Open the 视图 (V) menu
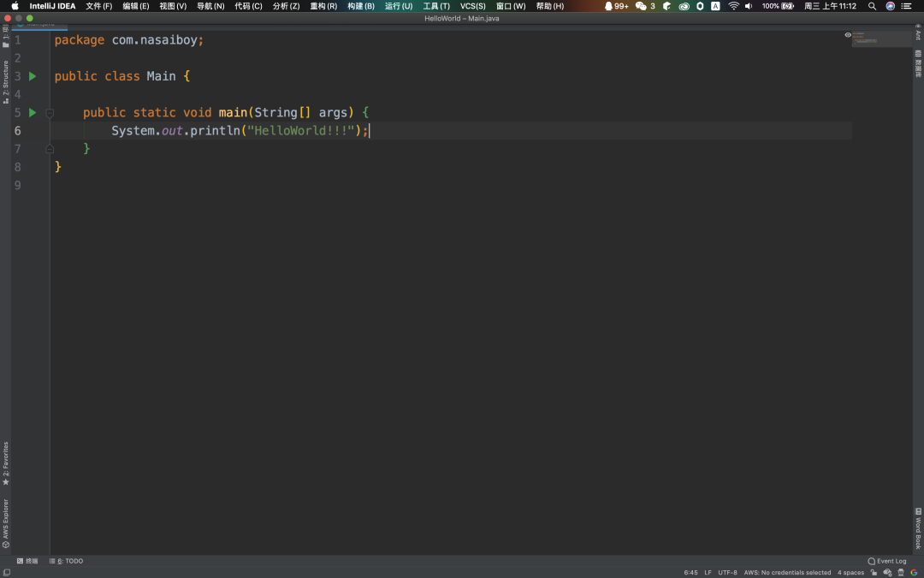 173,6
